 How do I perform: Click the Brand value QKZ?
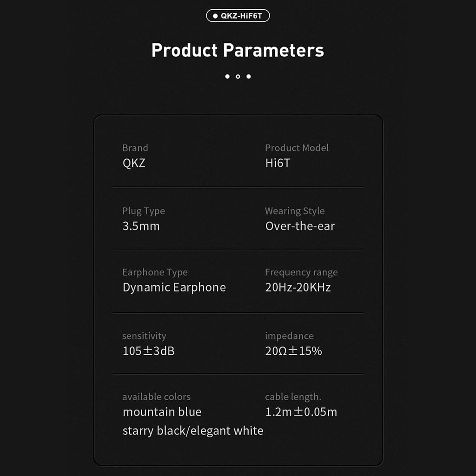tap(134, 163)
